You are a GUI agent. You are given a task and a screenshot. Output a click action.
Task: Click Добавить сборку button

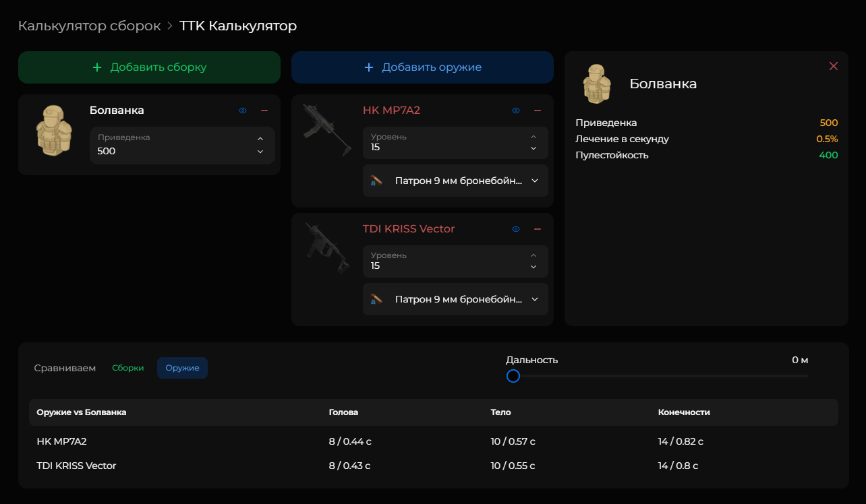149,67
